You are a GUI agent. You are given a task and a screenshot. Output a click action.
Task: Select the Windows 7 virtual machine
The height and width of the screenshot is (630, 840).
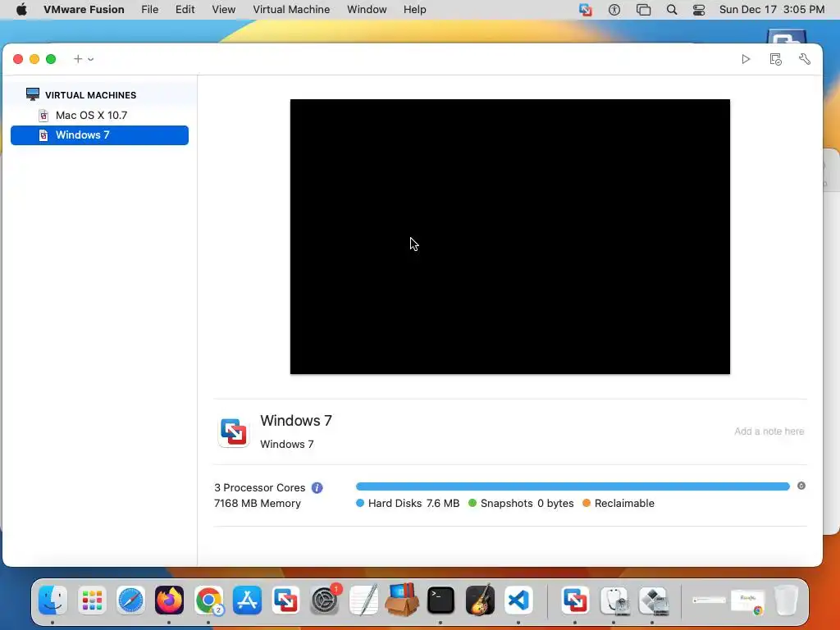coord(99,135)
